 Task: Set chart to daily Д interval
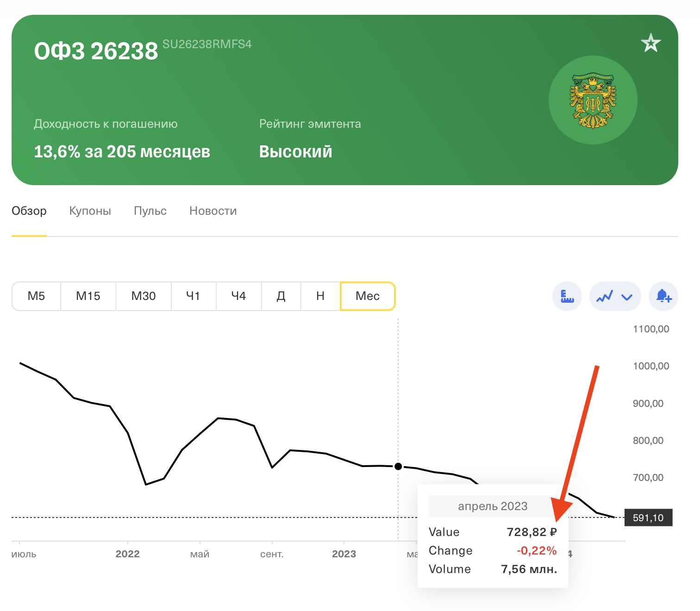(281, 296)
